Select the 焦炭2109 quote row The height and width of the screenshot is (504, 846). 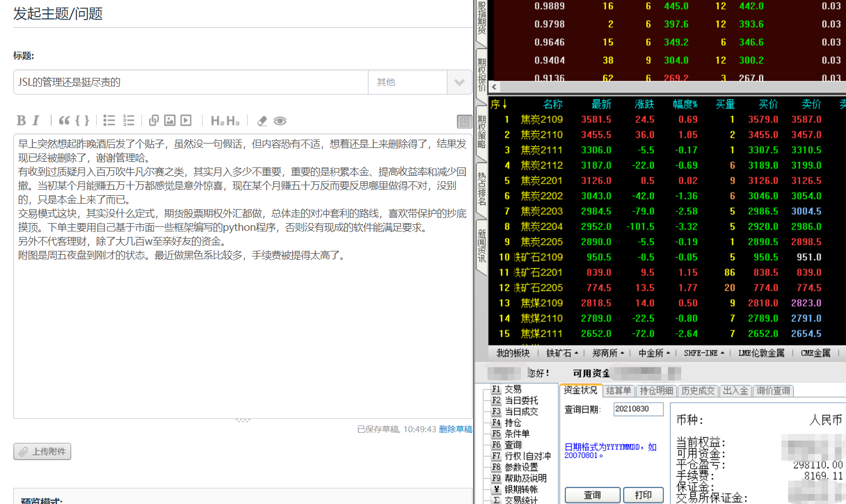(x=667, y=120)
